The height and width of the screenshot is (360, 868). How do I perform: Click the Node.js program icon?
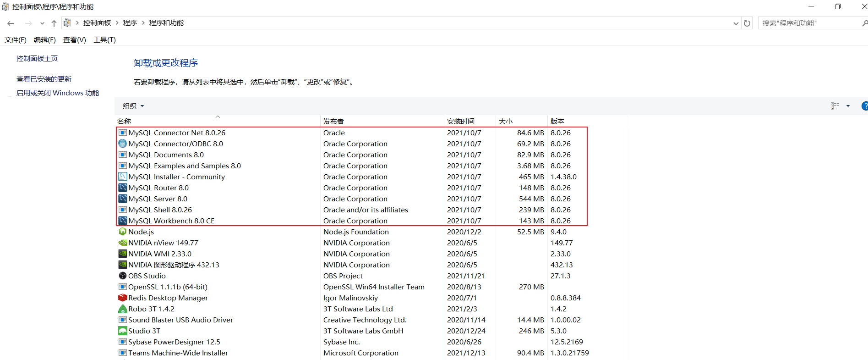[123, 232]
